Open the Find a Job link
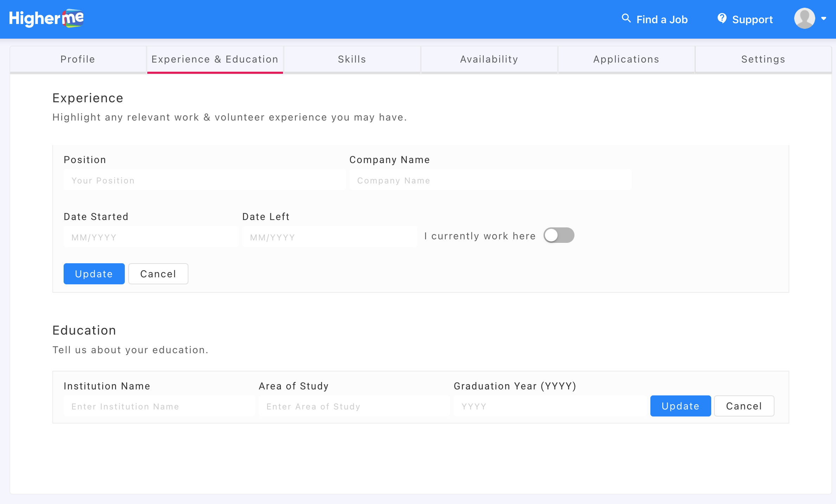Viewport: 836px width, 504px height. click(x=662, y=19)
